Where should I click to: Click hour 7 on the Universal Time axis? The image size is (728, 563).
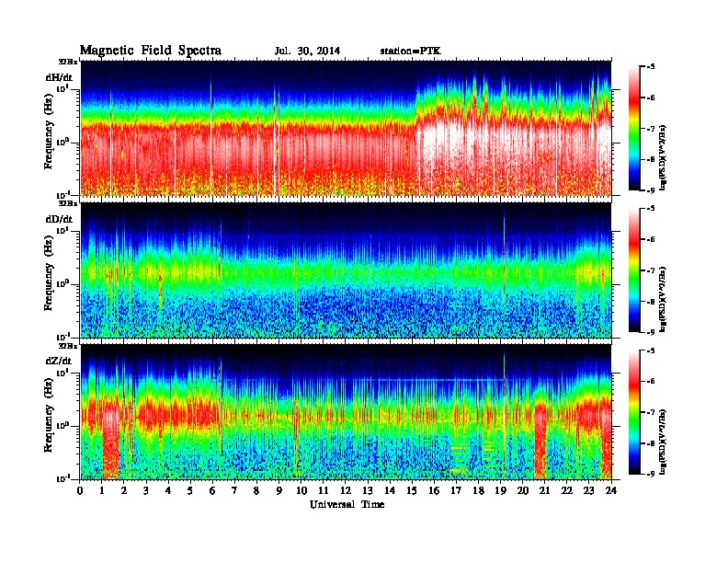[235, 491]
